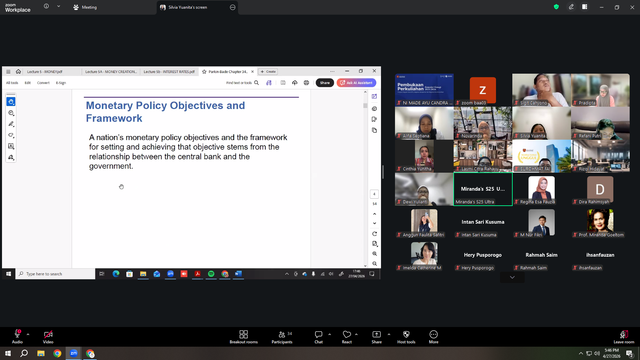Click Acrobat vertical scrollbar thumb
The image size is (640, 360).
click(365, 105)
